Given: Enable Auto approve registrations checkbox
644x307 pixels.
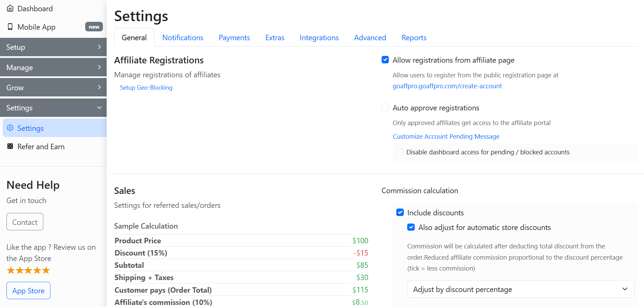Looking at the screenshot, I should (385, 108).
